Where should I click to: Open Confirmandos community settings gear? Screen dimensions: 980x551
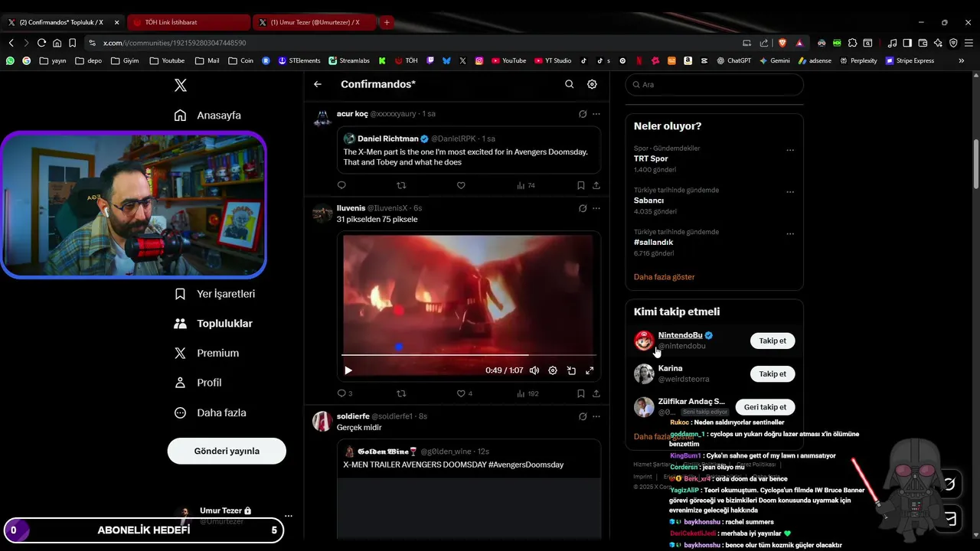[592, 84]
